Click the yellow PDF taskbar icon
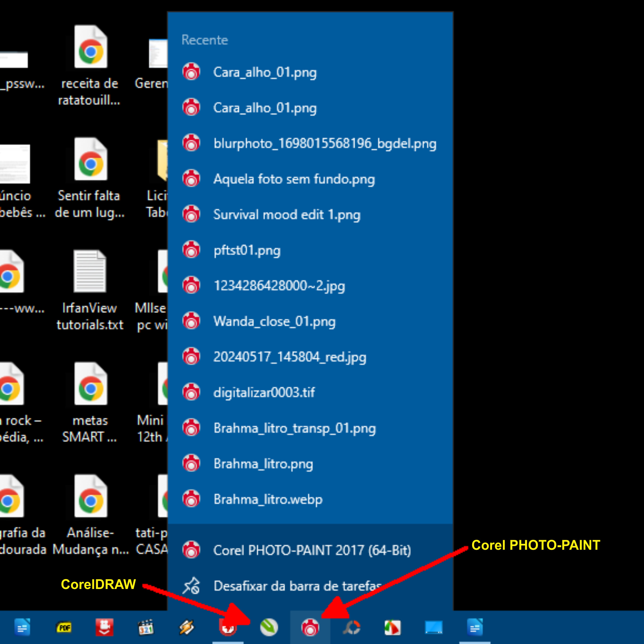This screenshot has width=644, height=644. [x=64, y=627]
